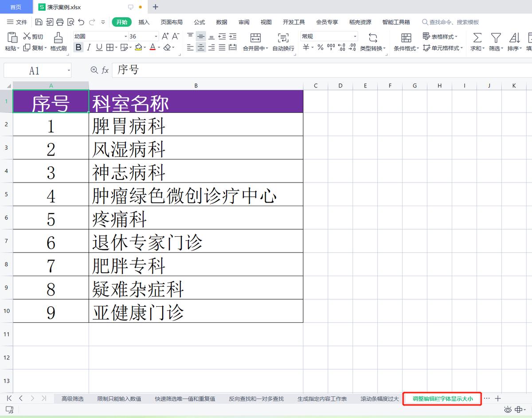Toggle underline formatting on cell A1
532x418 pixels.
pos(98,47)
